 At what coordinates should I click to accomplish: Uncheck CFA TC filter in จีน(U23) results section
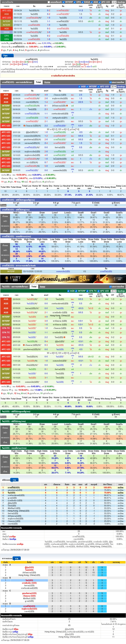[x=88, y=291]
